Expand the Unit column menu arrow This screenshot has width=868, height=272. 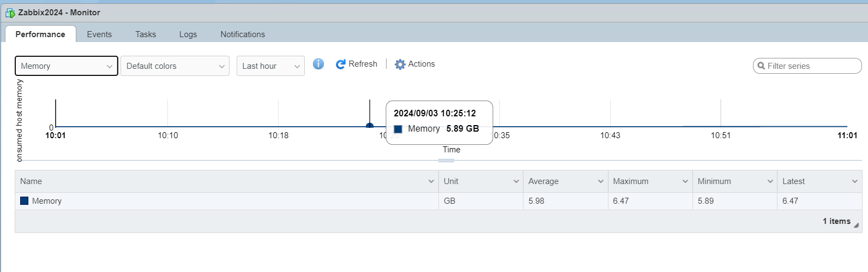pos(516,181)
